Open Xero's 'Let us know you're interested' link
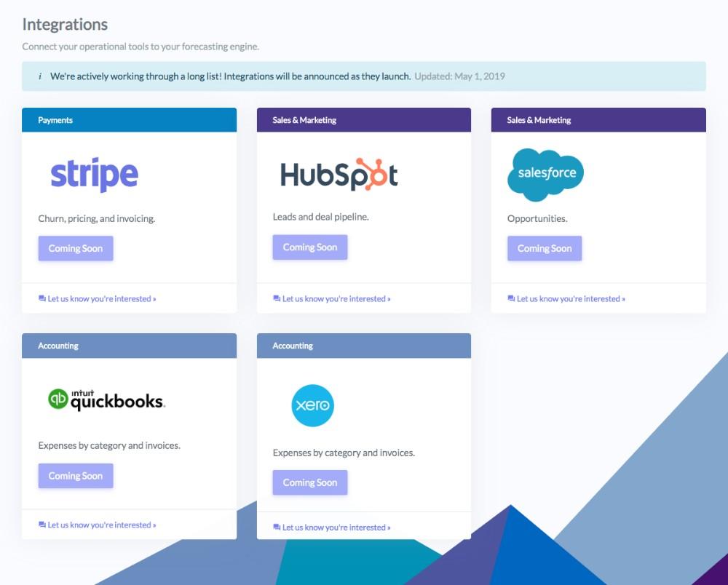Viewport: 728px width, 585px height. (336, 528)
